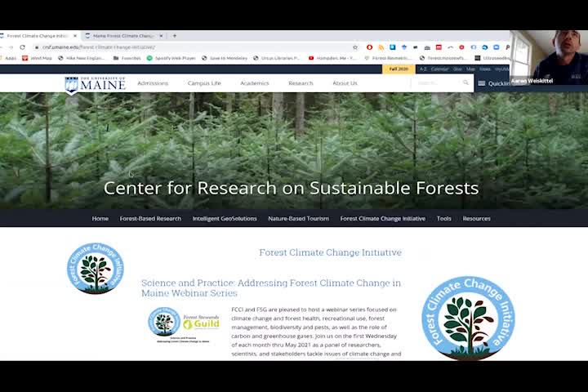Open the Hampden, Me YouTube bookmark
This screenshot has height=392, width=588.
332,58
